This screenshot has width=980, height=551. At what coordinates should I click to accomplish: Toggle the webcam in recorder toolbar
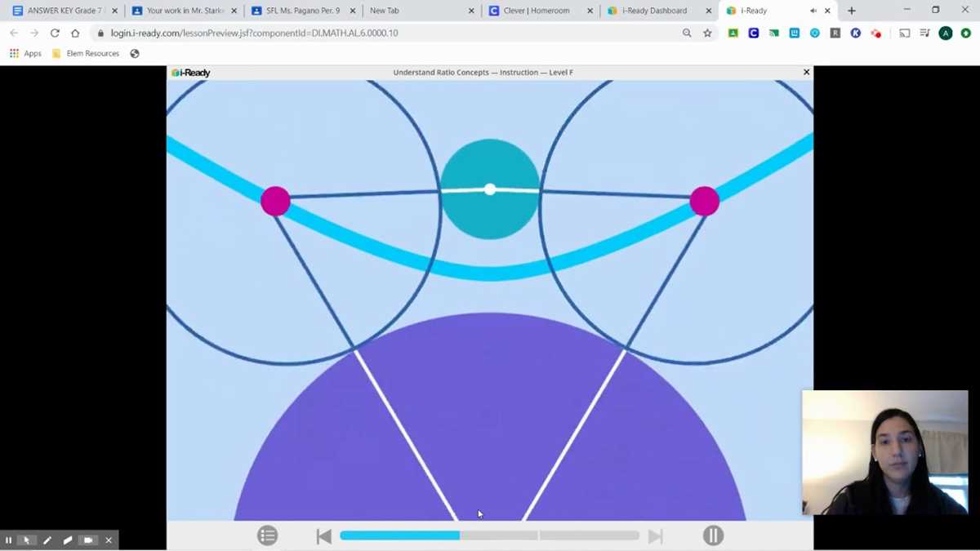tap(88, 540)
